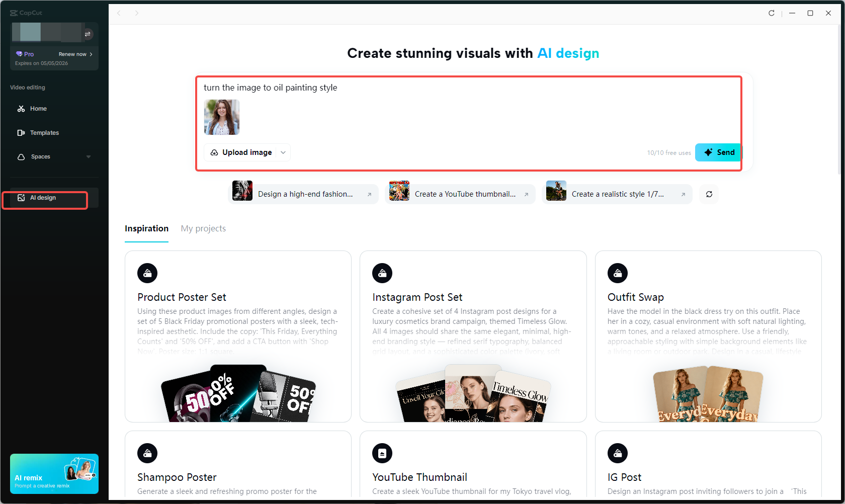
Task: Click the upload cloud icon
Action: point(214,152)
